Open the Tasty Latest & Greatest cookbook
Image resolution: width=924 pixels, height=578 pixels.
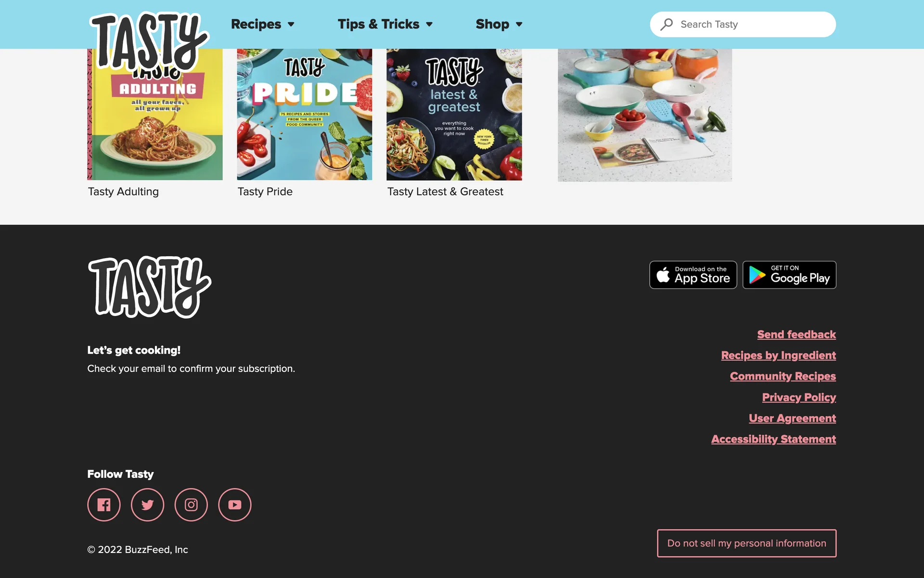(x=454, y=114)
